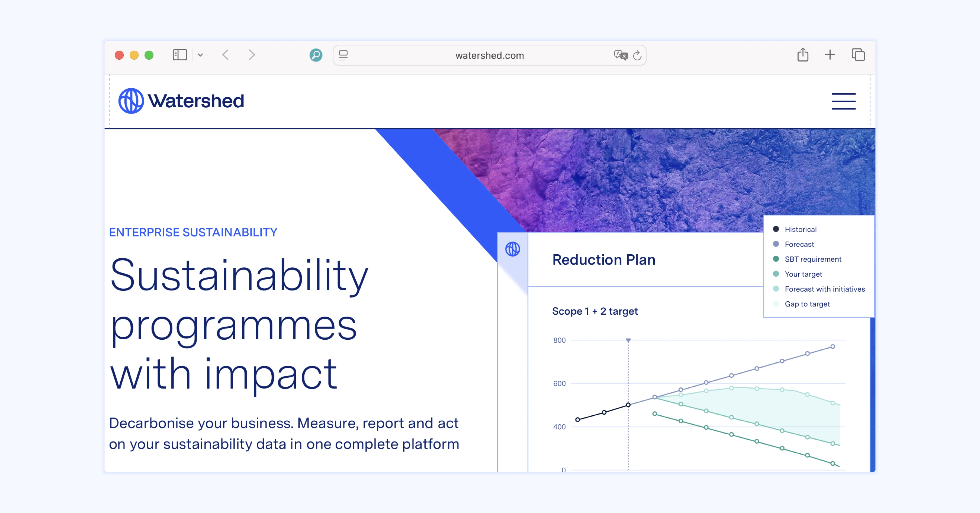Open the Share sheet icon

(x=803, y=54)
